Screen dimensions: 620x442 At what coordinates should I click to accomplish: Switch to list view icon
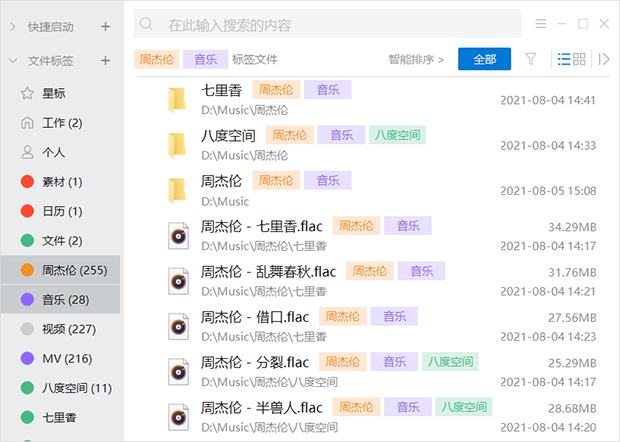click(564, 59)
